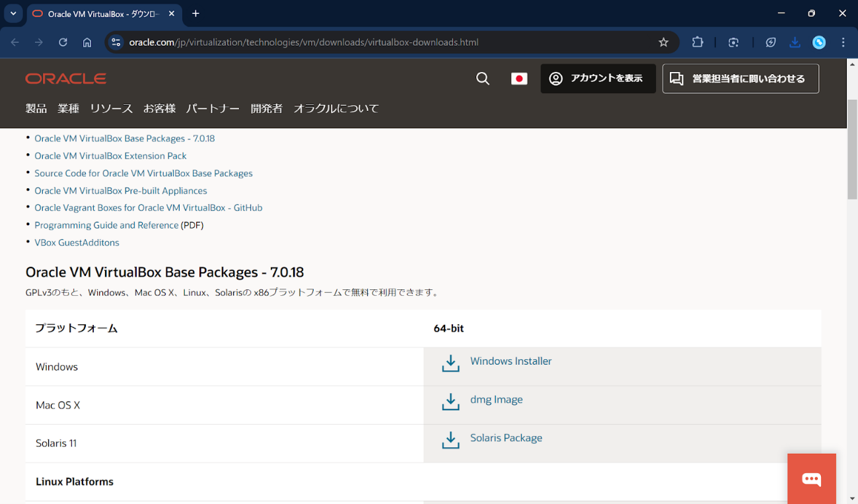Click the page vertical scrollbar thumb
Screen dimensions: 858x504
(x=852, y=150)
